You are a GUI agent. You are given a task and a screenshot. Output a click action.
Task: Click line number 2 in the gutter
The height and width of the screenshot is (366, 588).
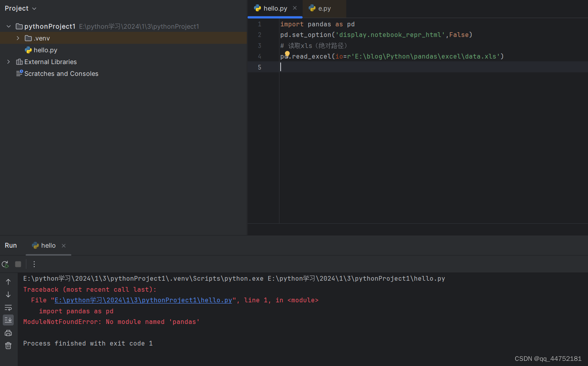click(x=259, y=35)
